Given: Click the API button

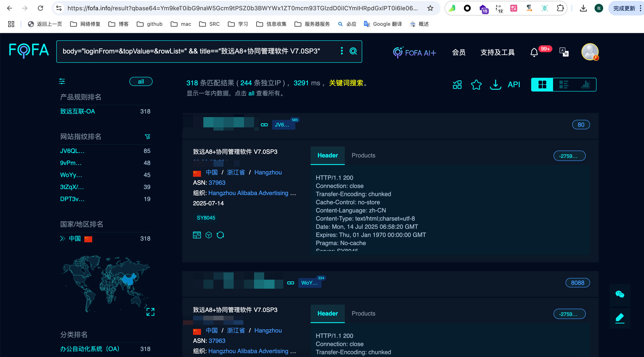Looking at the screenshot, I should pyautogui.click(x=514, y=85).
